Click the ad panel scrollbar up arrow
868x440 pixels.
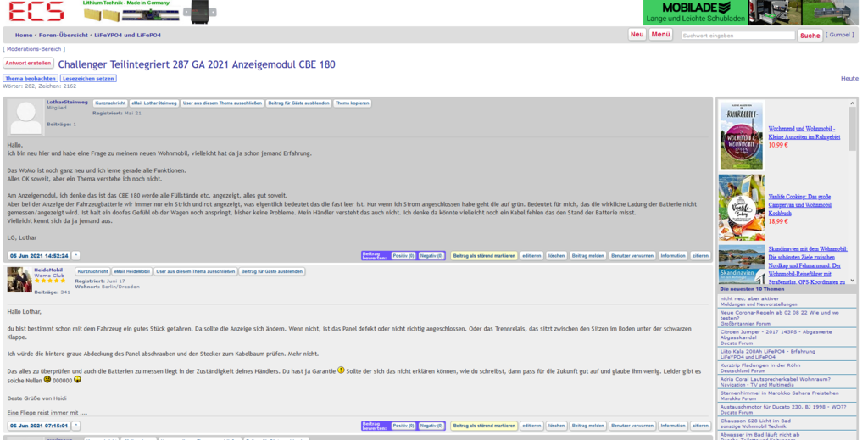[x=853, y=103]
